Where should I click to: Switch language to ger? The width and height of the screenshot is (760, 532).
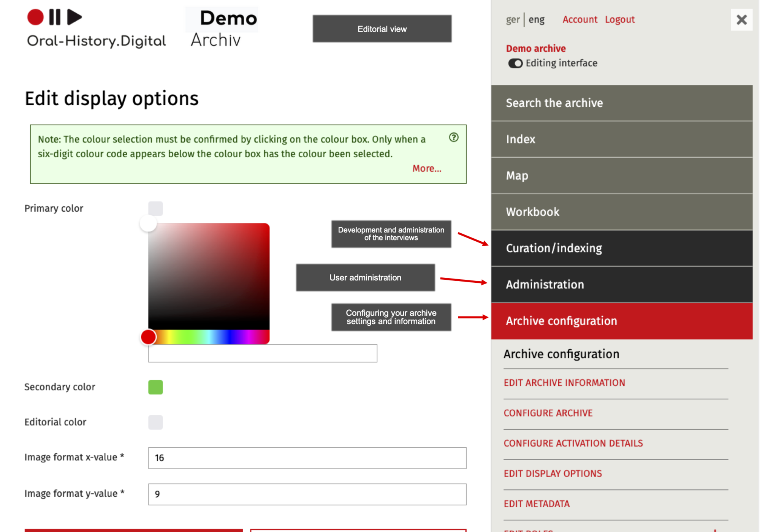pos(512,20)
